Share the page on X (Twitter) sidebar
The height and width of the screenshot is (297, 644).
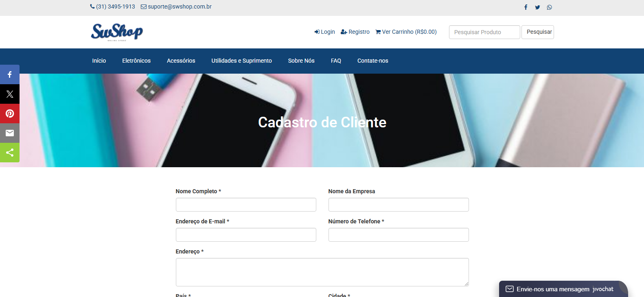coord(10,94)
